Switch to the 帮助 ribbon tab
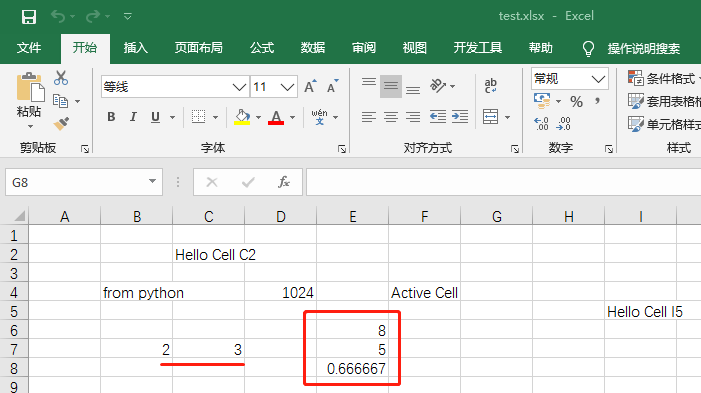This screenshot has width=701, height=393. (541, 48)
